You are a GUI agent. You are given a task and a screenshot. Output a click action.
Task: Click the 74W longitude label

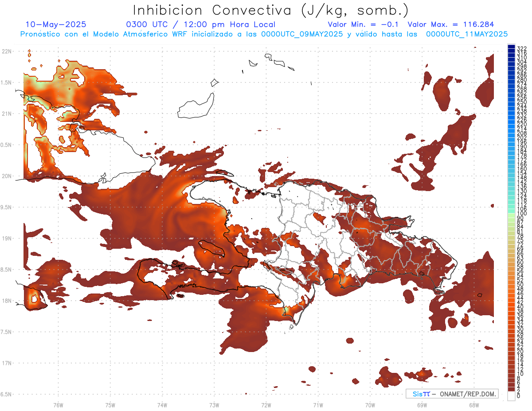[162, 405]
